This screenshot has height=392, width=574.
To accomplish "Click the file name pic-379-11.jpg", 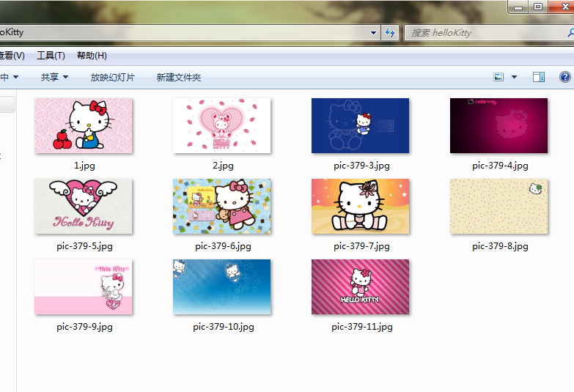I will coord(361,327).
